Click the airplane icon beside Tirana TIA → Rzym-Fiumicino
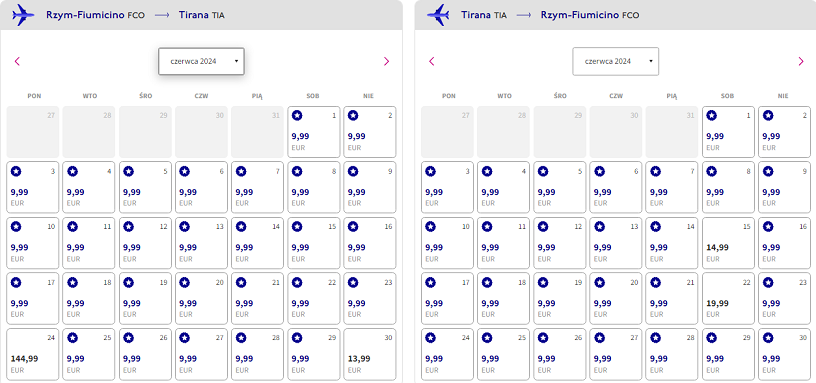 coord(438,15)
